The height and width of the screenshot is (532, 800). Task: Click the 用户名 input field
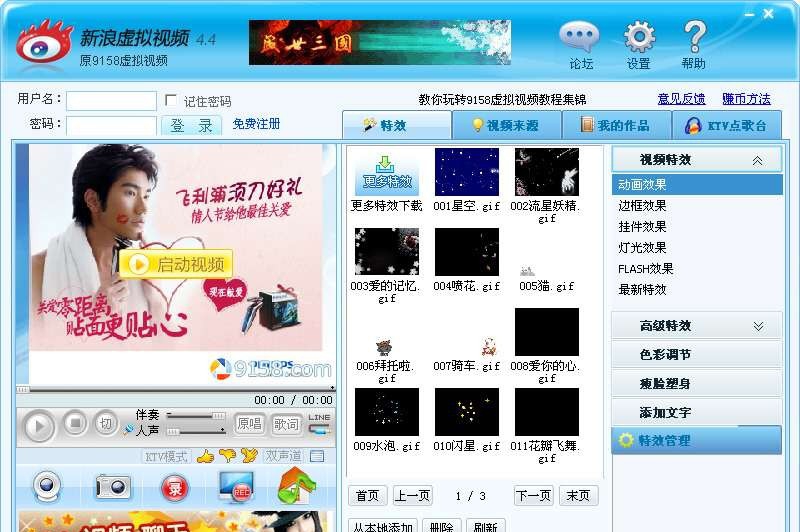(111, 101)
